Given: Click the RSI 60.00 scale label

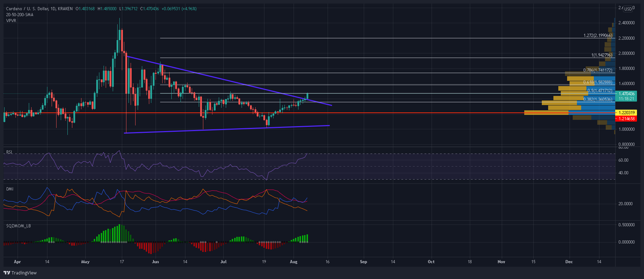Looking at the screenshot, I should (624, 160).
